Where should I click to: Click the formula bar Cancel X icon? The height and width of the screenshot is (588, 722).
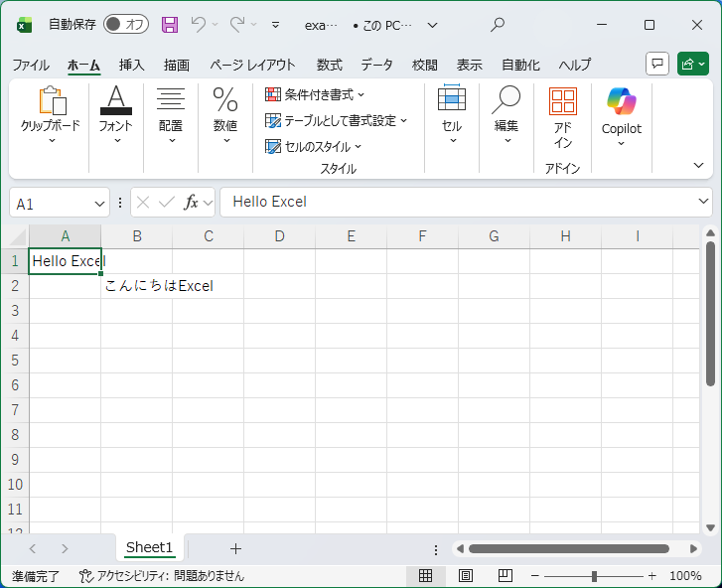(143, 203)
